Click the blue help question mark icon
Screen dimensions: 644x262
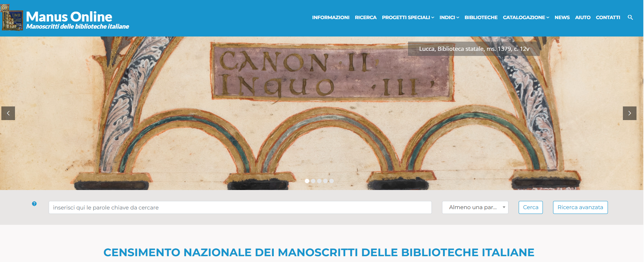point(34,204)
